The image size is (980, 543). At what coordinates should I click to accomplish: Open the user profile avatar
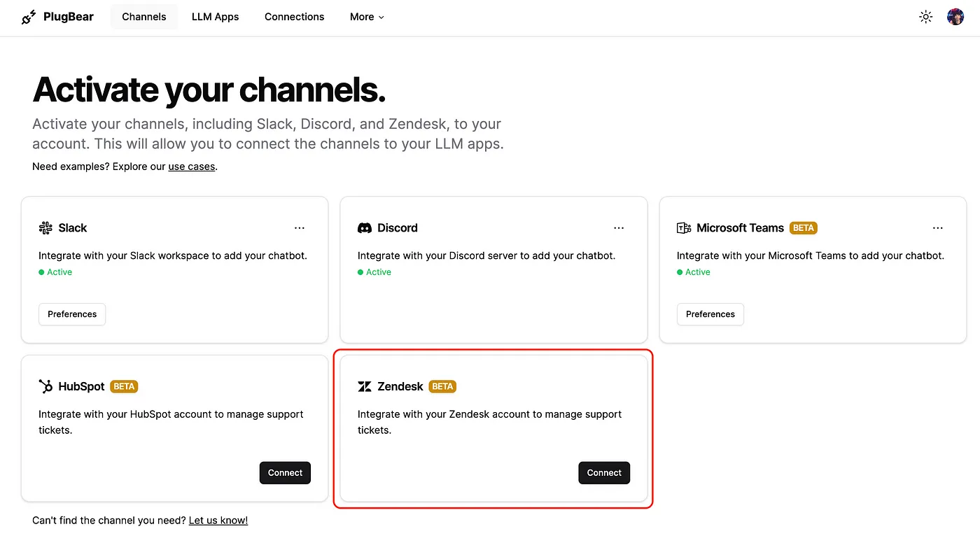955,17
